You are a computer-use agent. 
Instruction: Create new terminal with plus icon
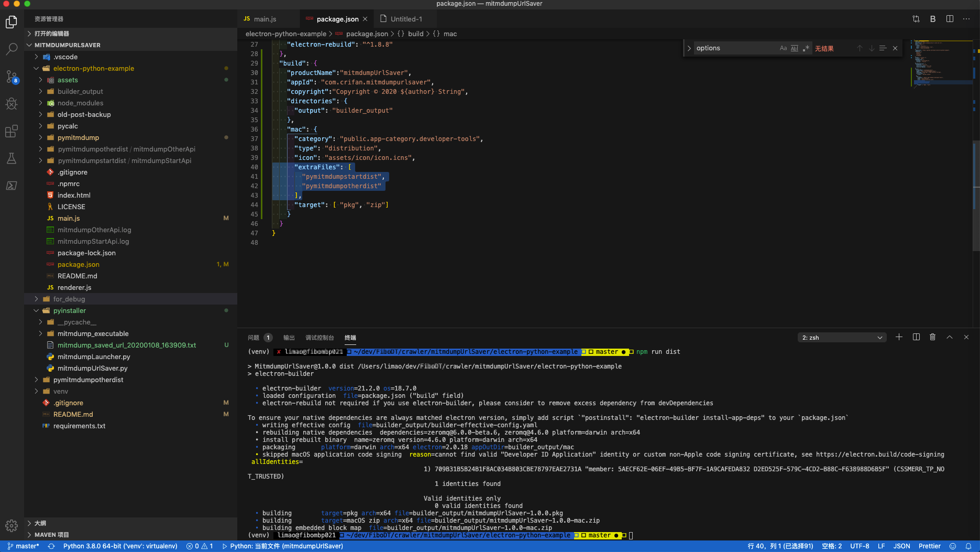[899, 337]
